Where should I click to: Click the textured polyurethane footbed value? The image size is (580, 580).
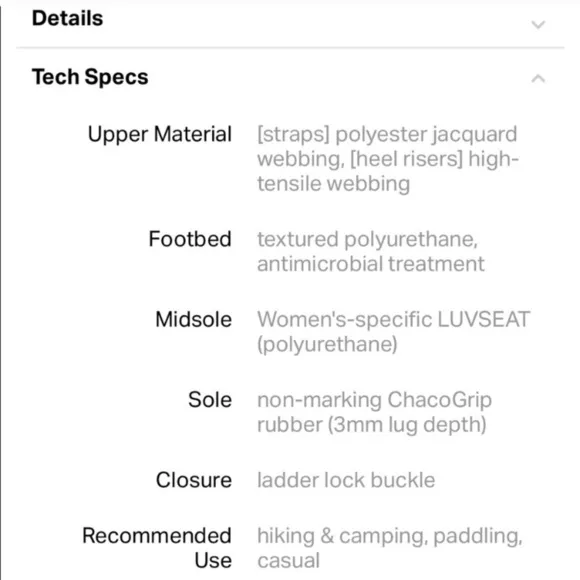pyautogui.click(x=367, y=239)
